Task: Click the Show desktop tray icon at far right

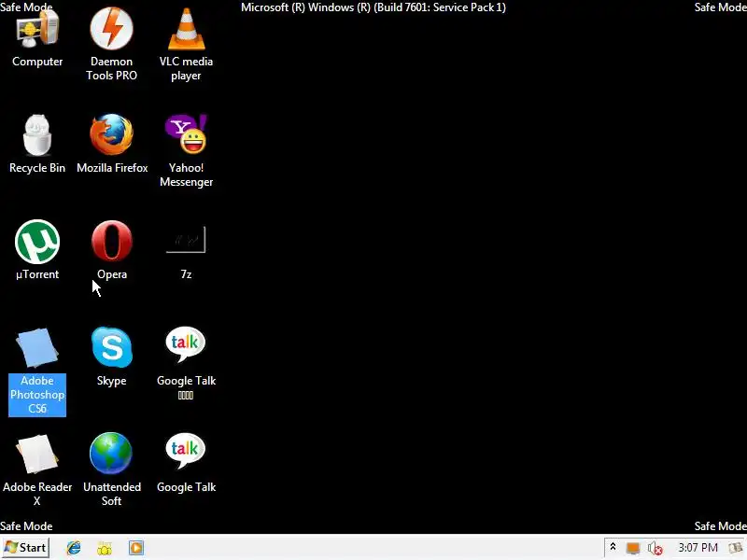Action: pyautogui.click(x=737, y=548)
